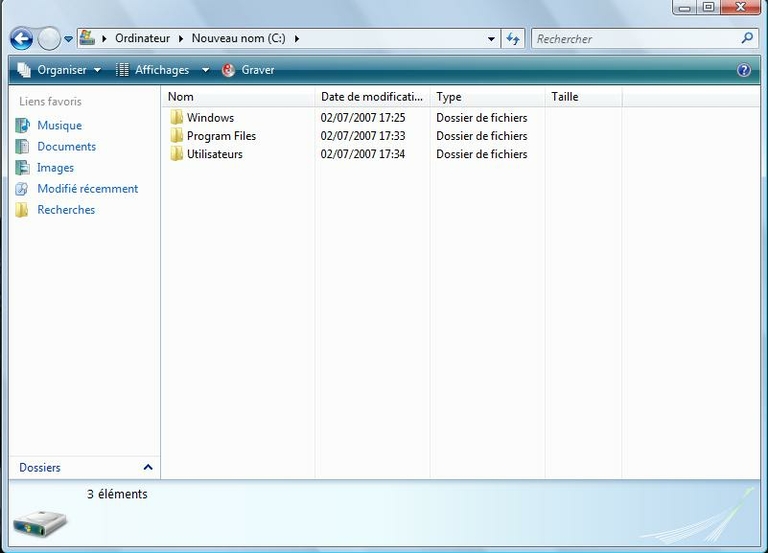
Task: Expand the arrow after Nouveau nom (C:)
Action: [x=297, y=38]
